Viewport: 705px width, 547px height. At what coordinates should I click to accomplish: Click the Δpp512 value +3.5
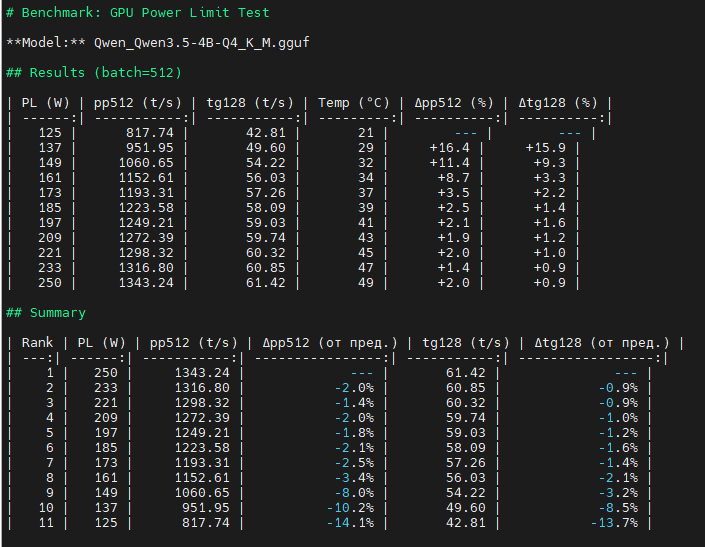point(454,193)
